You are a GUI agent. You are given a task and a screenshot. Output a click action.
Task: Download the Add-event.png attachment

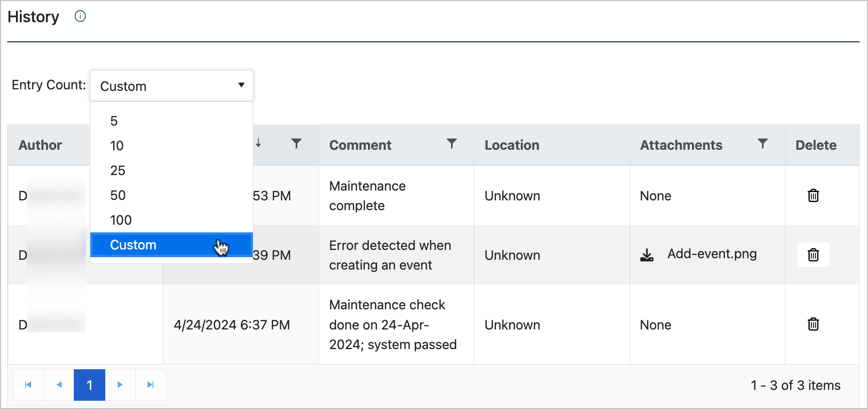point(647,255)
